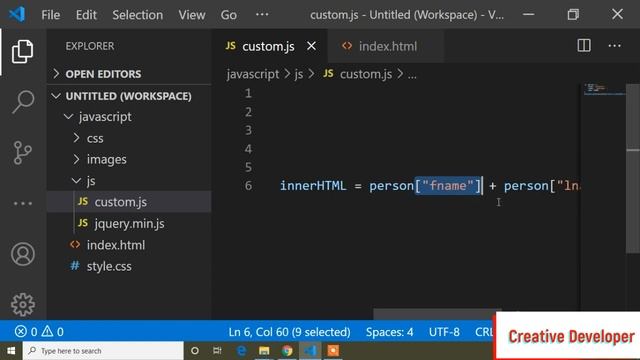Open editor More Actions ellipsis
Screen dimensions: 640x360
tap(615, 46)
